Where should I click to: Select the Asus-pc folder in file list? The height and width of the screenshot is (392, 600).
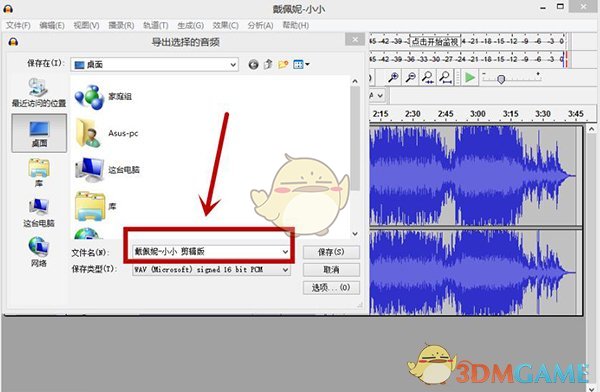[x=106, y=133]
